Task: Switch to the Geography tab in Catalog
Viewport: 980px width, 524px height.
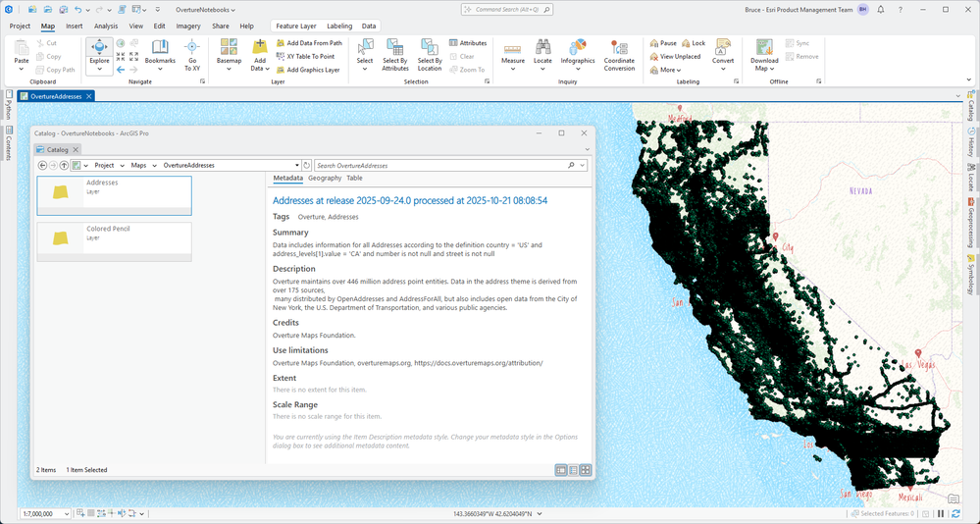Action: tap(325, 179)
